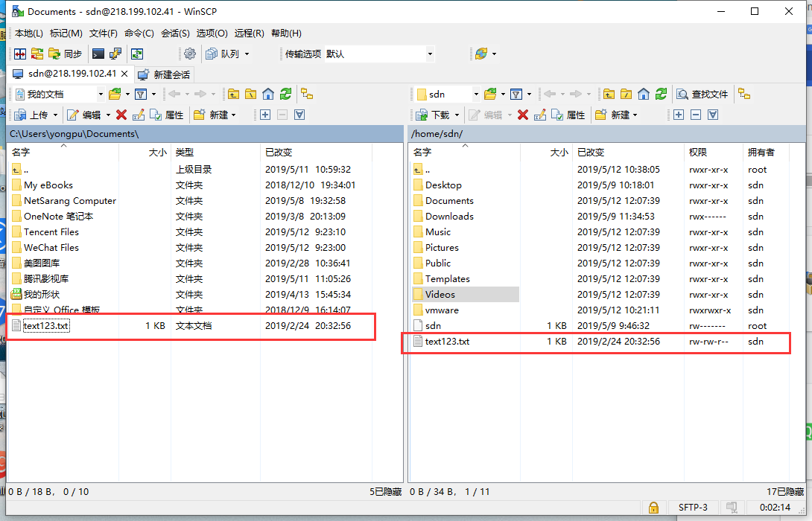Switch to the 新建会话 tab
Viewport: 812px width, 521px height.
[x=165, y=74]
